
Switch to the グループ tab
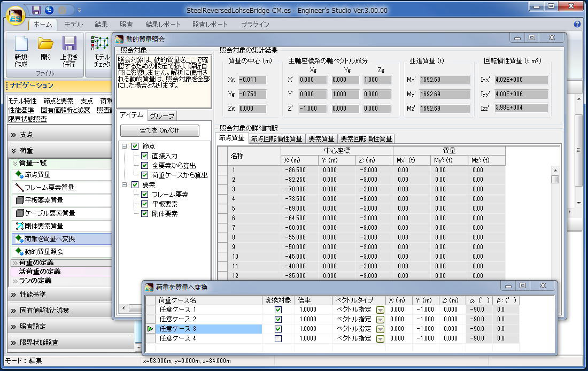(162, 115)
